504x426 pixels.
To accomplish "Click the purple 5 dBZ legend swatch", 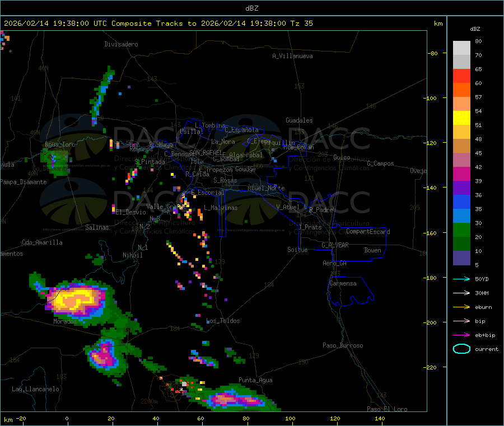I will pyautogui.click(x=461, y=258).
